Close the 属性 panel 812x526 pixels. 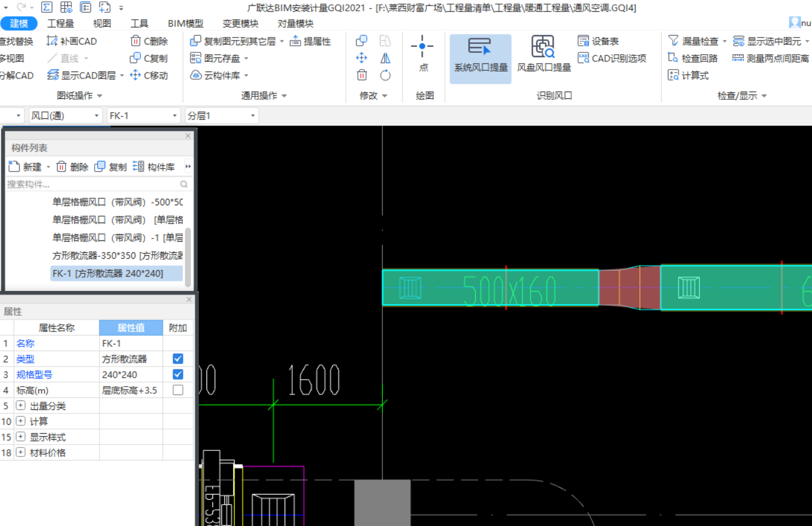tap(189, 300)
